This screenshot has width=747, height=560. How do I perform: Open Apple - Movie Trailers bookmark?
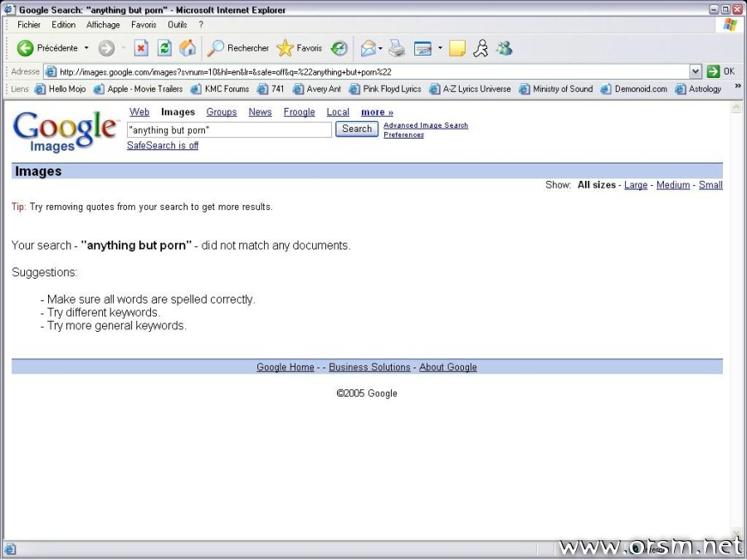[x=138, y=89]
